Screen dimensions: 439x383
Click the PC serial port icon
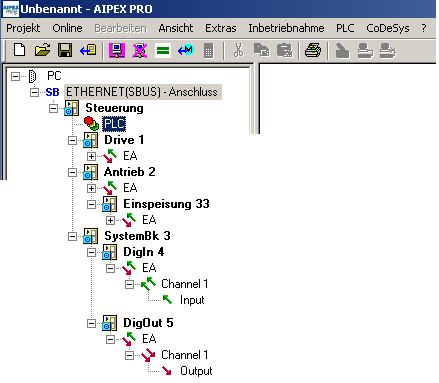coord(32,76)
